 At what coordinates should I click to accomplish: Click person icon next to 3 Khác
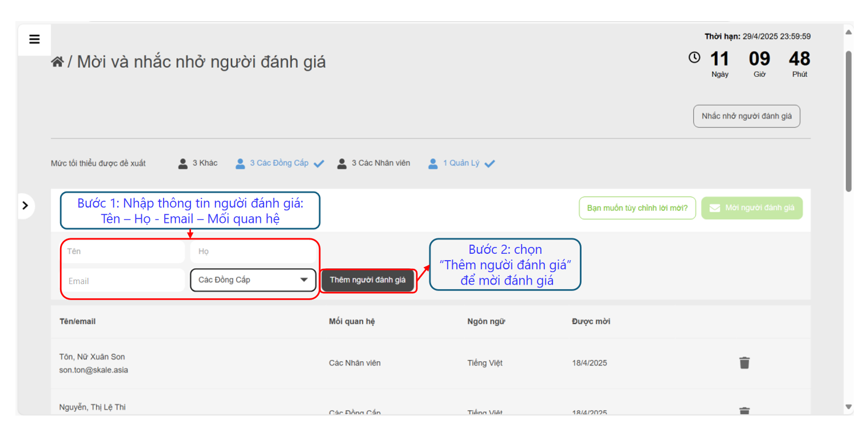coord(183,163)
